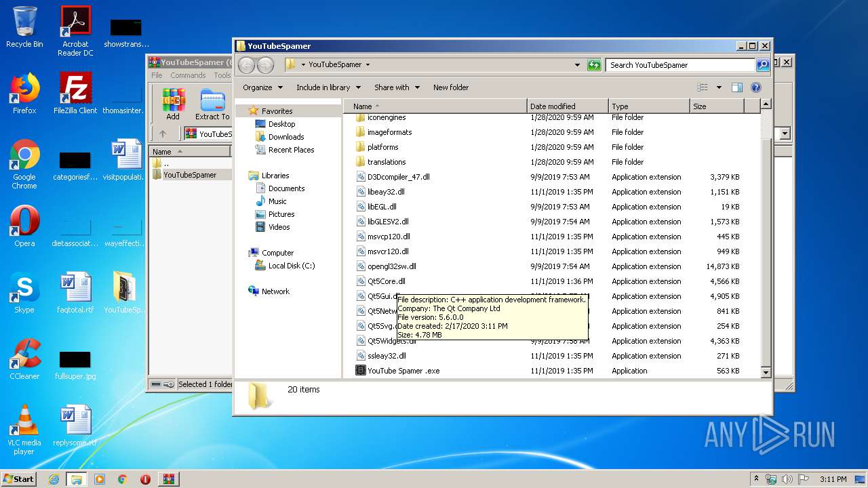Click the WinRAR taskbar button
This screenshot has height=488, width=868.
coord(168,479)
